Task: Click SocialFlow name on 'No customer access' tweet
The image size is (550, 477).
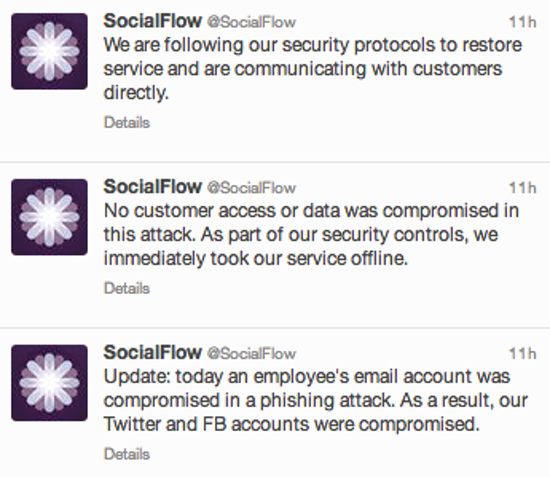Action: point(153,187)
